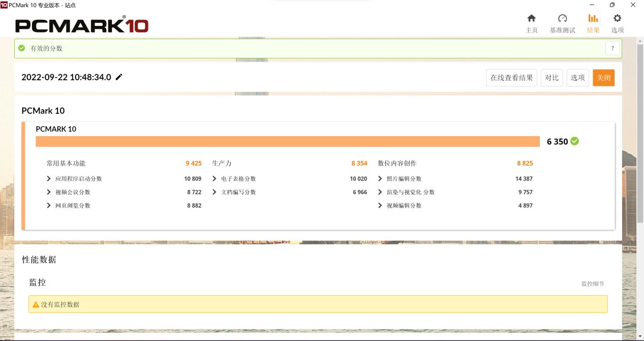Click the green valid score checkmark by 6 350
Viewport: 644px width, 341px height.
pos(575,141)
